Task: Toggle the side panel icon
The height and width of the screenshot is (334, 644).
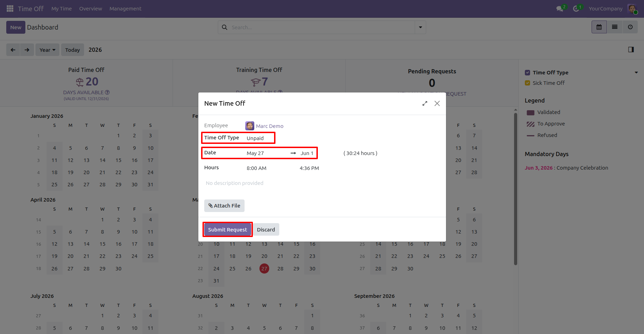Action: (631, 50)
